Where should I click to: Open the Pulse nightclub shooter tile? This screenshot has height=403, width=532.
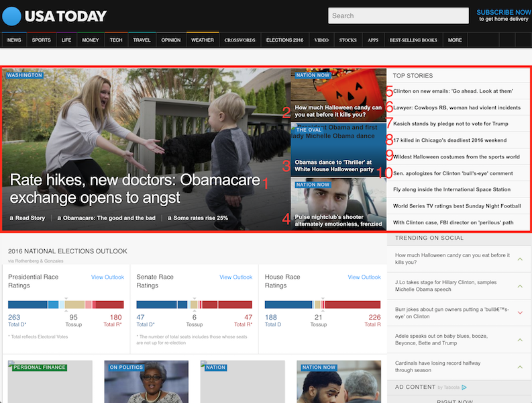[338, 204]
